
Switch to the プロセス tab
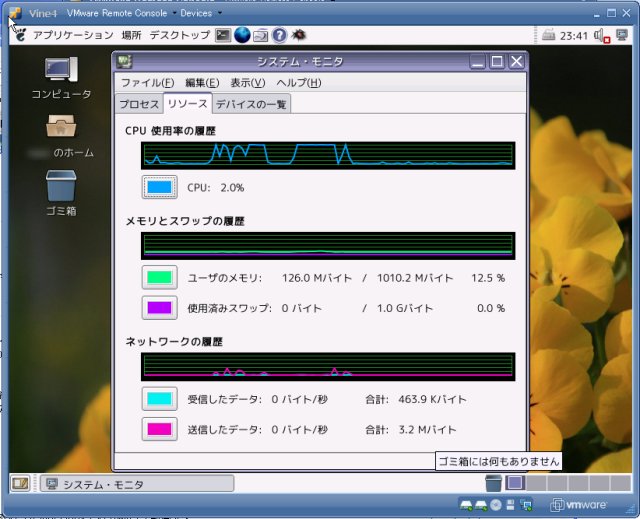pos(139,104)
